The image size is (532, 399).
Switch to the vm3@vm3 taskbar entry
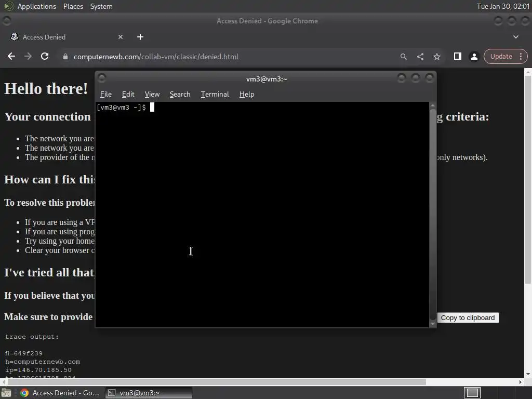(x=149, y=393)
